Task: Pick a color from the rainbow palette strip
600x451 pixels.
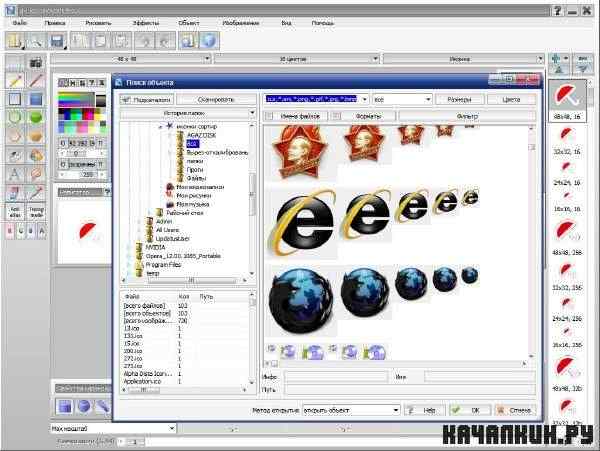Action: (x=76, y=100)
